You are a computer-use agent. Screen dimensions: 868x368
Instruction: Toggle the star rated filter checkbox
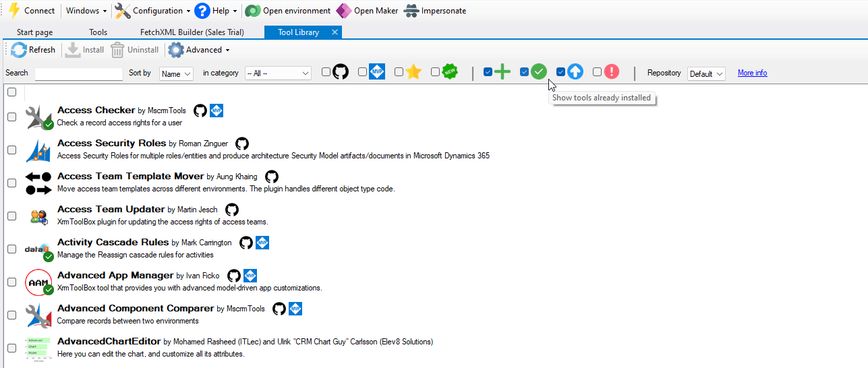click(x=399, y=72)
